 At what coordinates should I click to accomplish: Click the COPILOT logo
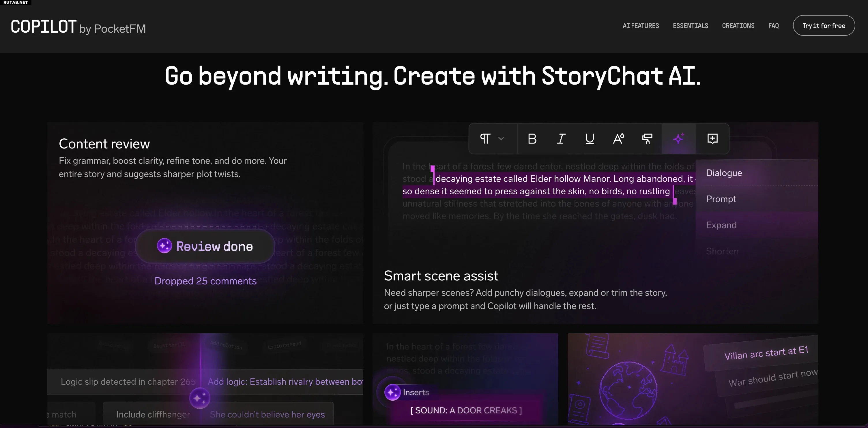point(44,27)
